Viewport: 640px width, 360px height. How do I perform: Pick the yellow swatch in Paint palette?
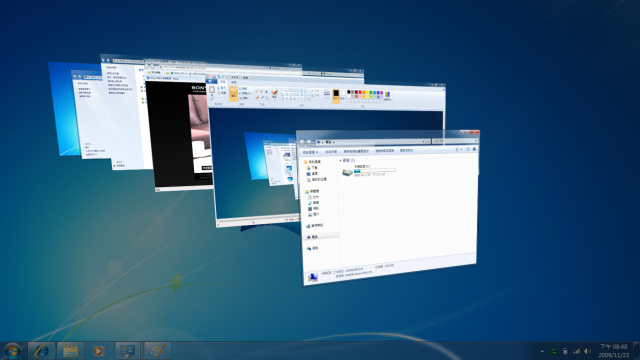(367, 93)
